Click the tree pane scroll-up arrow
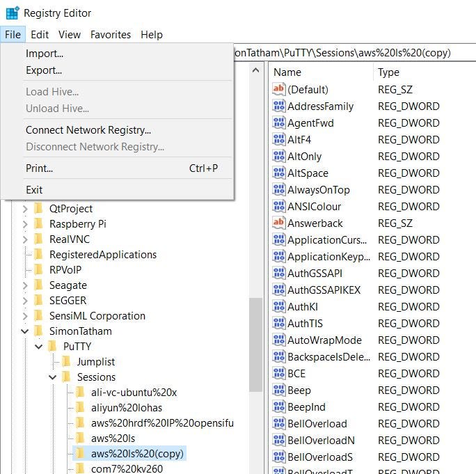Screen dimensions: 476x474 tap(256, 70)
